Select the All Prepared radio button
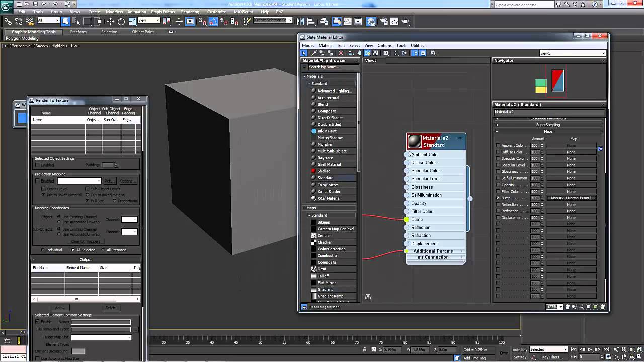644x362 pixels. (x=103, y=250)
